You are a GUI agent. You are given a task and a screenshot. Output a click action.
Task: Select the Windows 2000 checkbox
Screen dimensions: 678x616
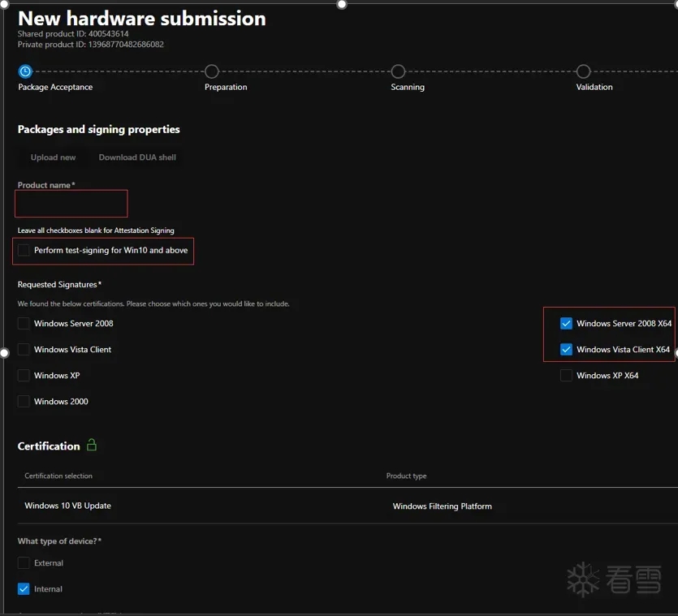point(24,401)
